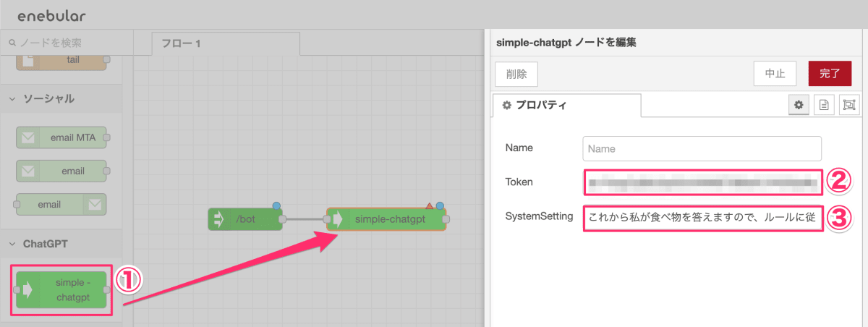The height and width of the screenshot is (327, 868).
Task: Click the simple-chatgpt node input port
Action: tap(327, 218)
